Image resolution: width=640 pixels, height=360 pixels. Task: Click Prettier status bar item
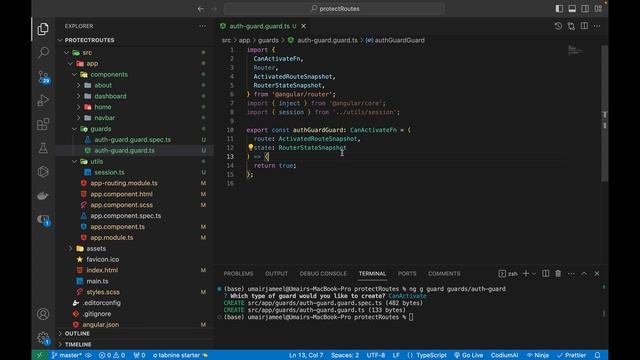[x=571, y=355]
